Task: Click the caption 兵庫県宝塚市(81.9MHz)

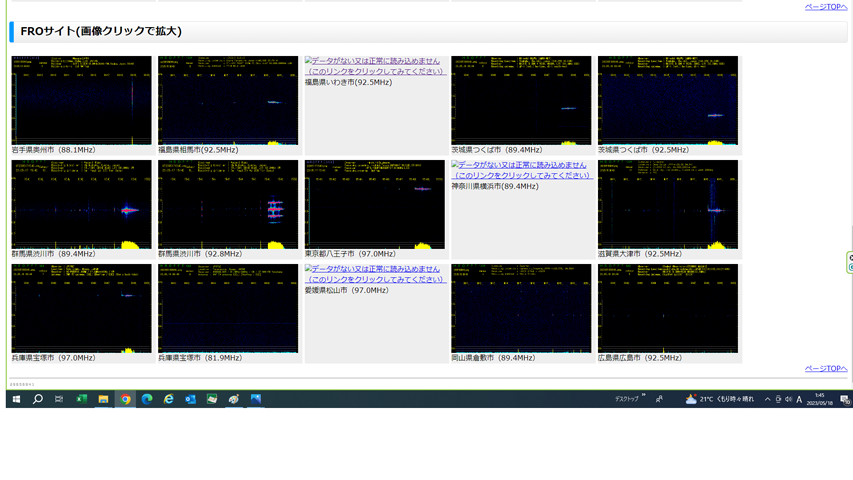Action: pyautogui.click(x=200, y=358)
